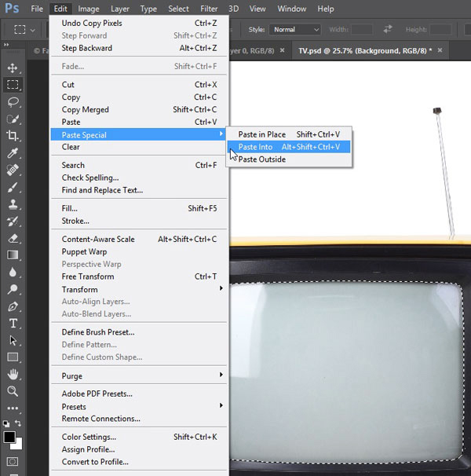Open the Edit Toolbar three-dots menu
471x476 pixels.
13,408
